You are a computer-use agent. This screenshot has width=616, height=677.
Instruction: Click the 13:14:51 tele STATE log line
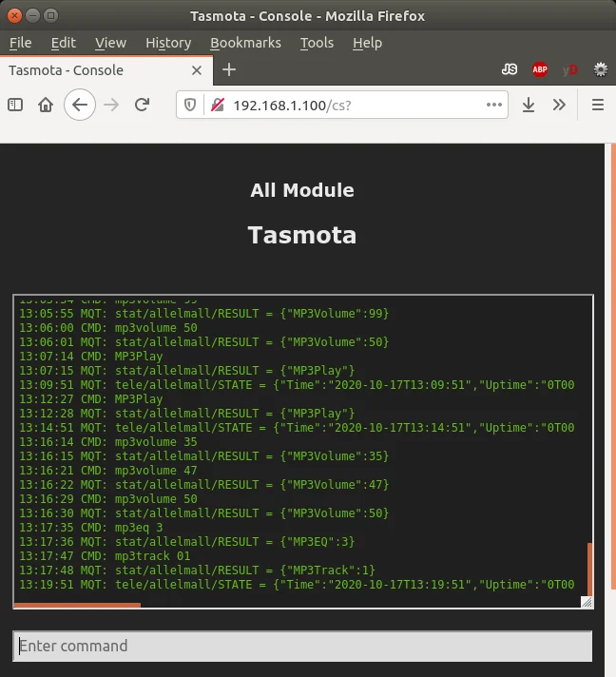click(297, 428)
